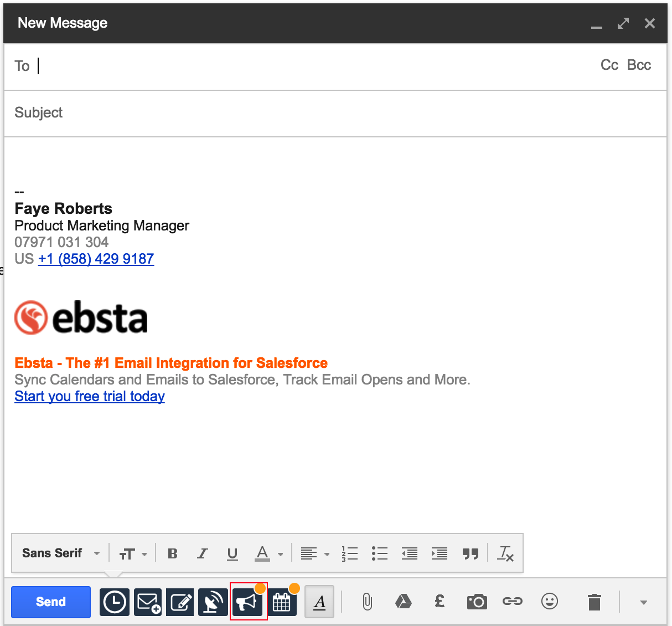
Task: Click the clock send-later icon
Action: pyautogui.click(x=115, y=602)
